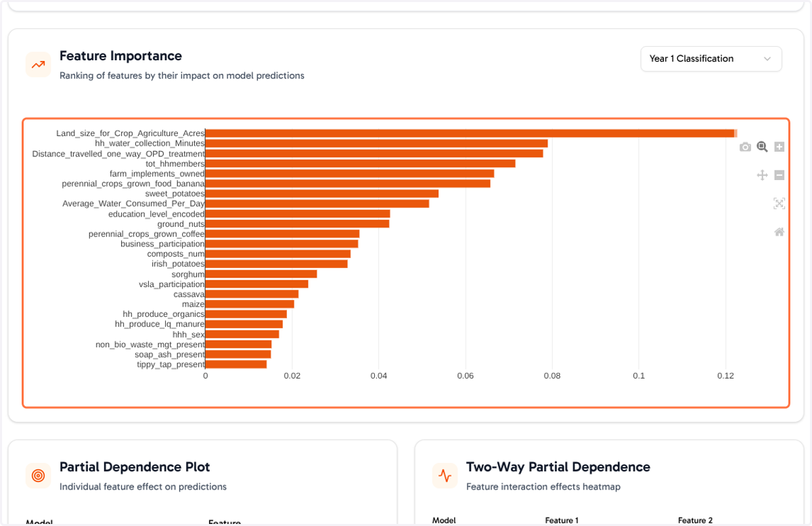Viewport: 812px width, 526px height.
Task: Click the Feature Importance heading
Action: (x=120, y=56)
